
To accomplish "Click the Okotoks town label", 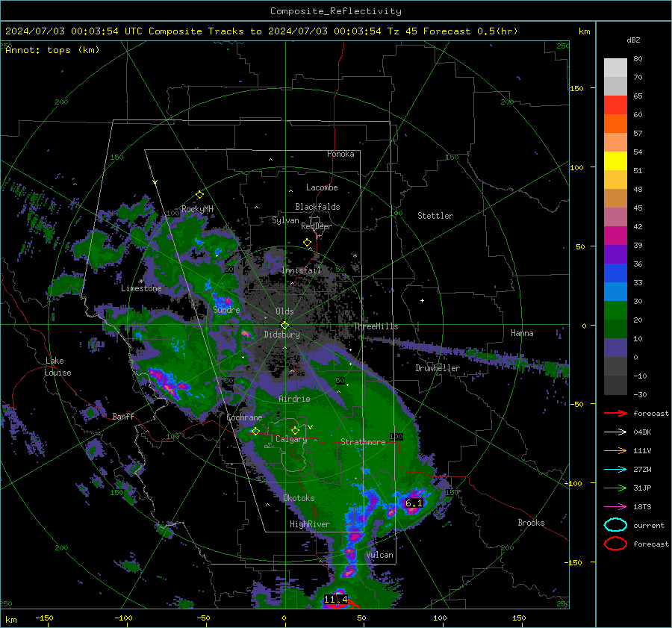I will click(299, 498).
